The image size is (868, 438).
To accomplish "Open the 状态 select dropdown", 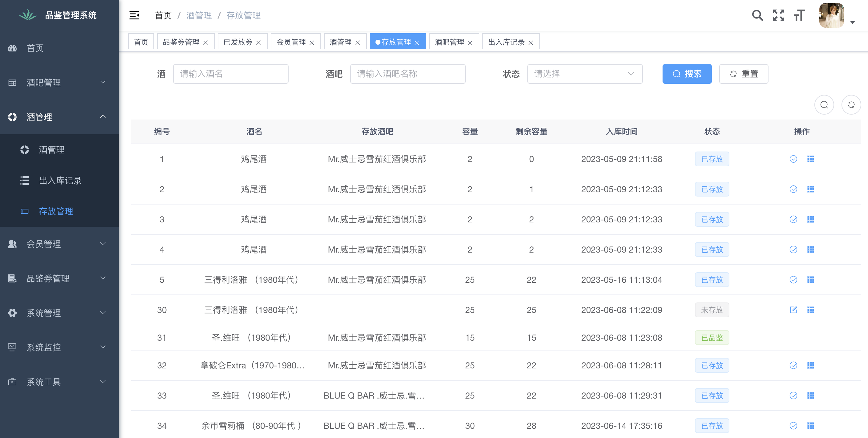I will point(585,74).
